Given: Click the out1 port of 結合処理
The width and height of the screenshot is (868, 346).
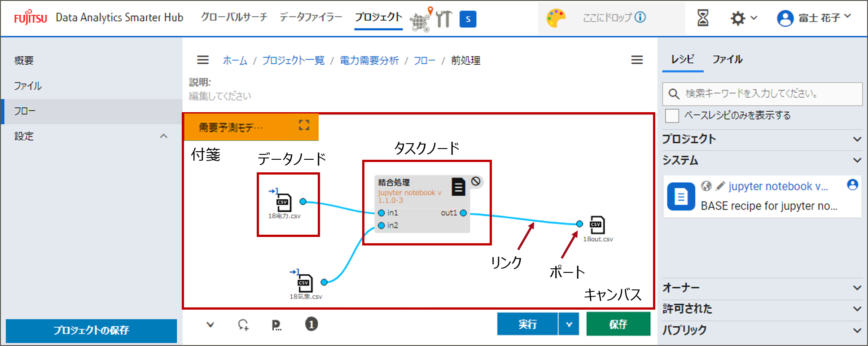Looking at the screenshot, I should point(463,213).
